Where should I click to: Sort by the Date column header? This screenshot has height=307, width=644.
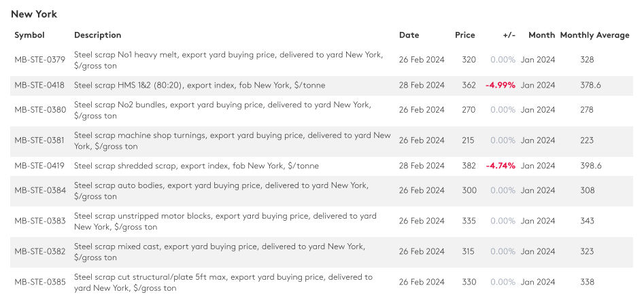409,35
